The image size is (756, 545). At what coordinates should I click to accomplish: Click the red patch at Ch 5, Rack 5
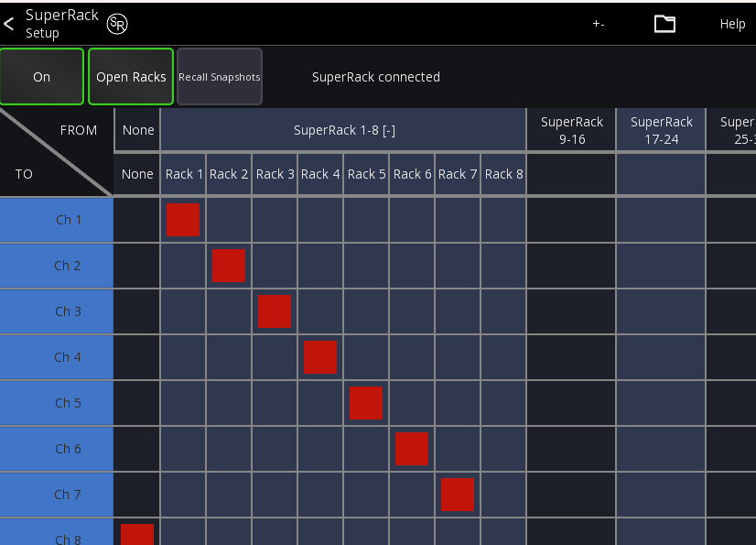coord(366,403)
